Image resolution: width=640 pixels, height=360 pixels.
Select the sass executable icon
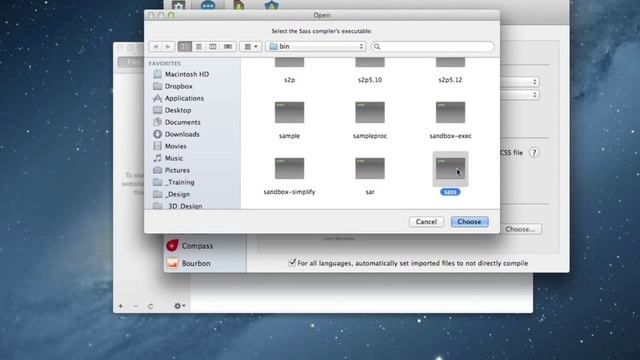tap(450, 169)
